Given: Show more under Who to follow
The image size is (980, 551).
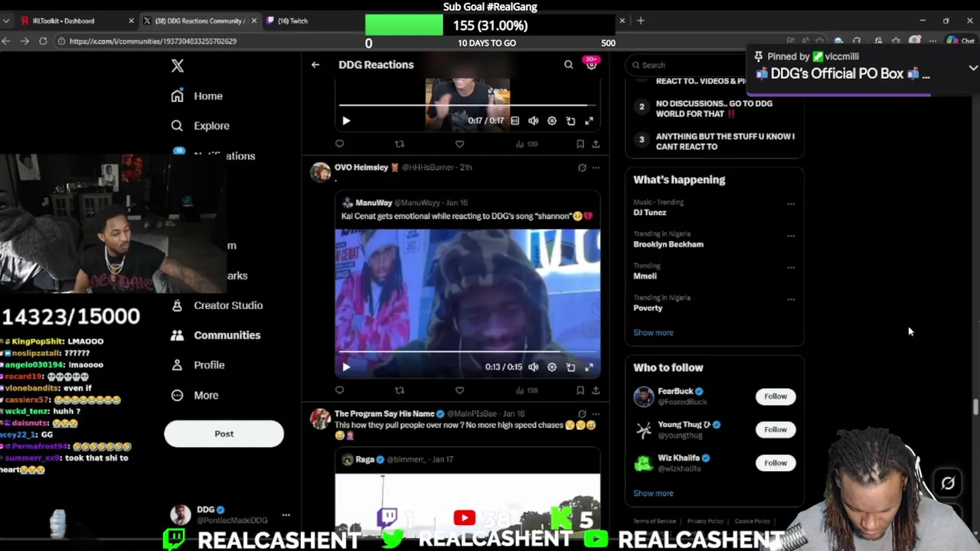Looking at the screenshot, I should (653, 494).
